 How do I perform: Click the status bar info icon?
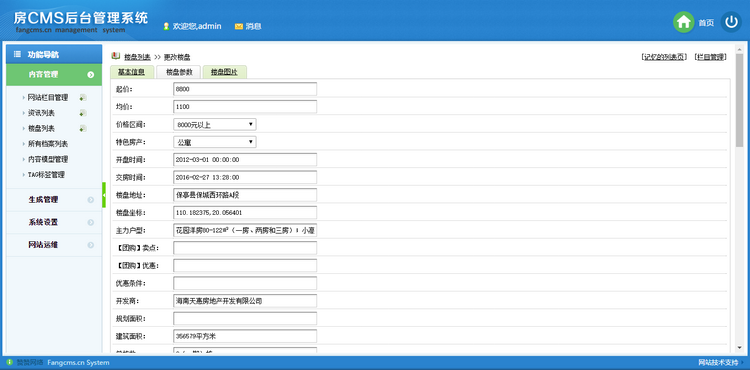(9, 362)
